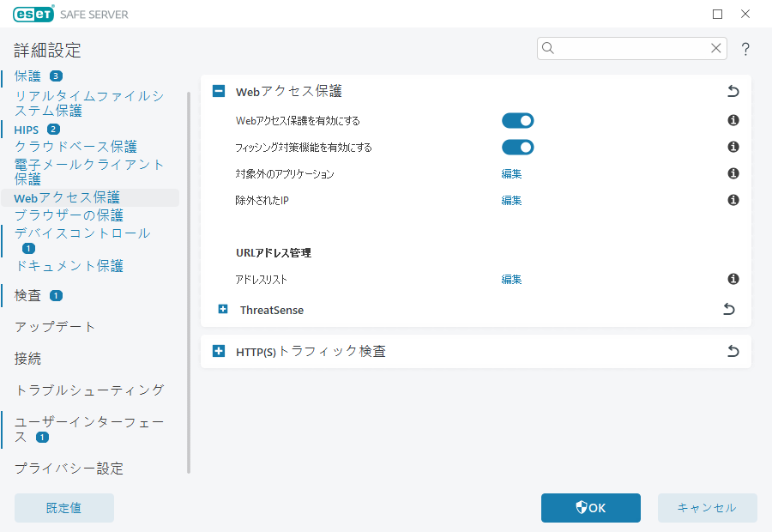This screenshot has width=772, height=532.
Task: Clear the search field with the X icon
Action: [716, 48]
